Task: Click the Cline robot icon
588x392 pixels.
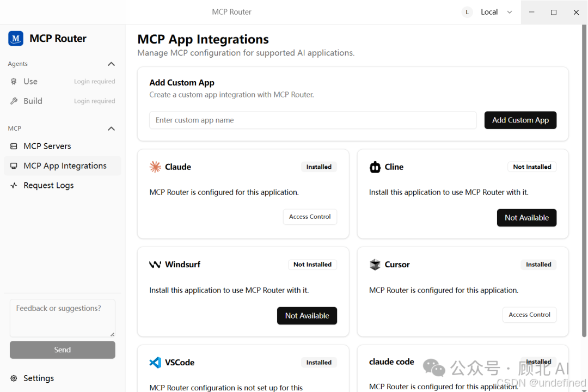Action: [375, 167]
